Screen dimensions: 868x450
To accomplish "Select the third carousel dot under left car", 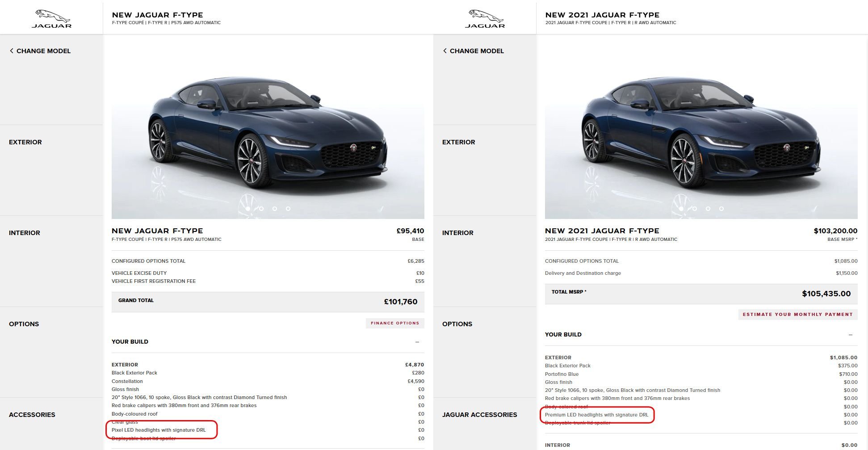I will coord(275,209).
